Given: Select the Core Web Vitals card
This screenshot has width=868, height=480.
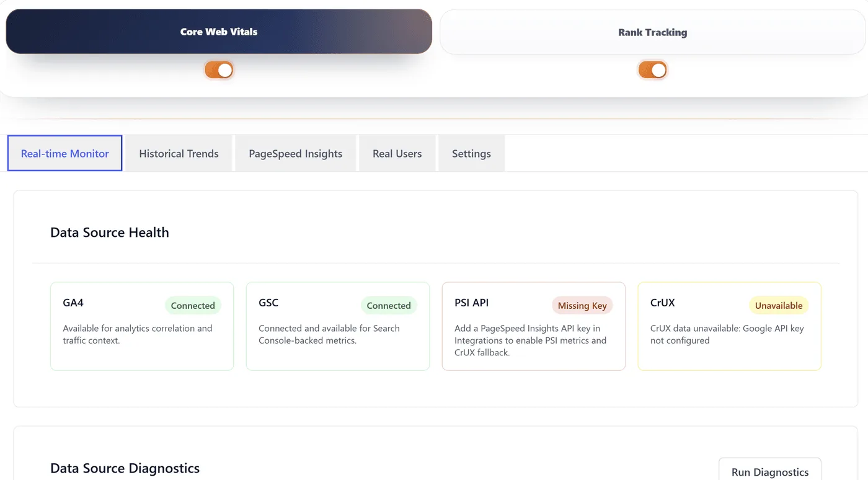Looking at the screenshot, I should [218, 32].
